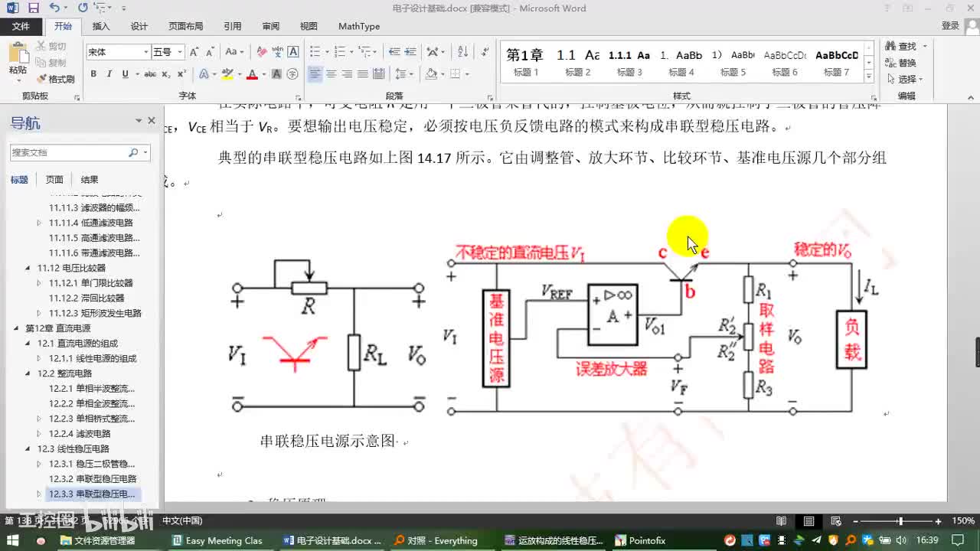
Task: Open text highlight color picker arrow
Action: 238,74
